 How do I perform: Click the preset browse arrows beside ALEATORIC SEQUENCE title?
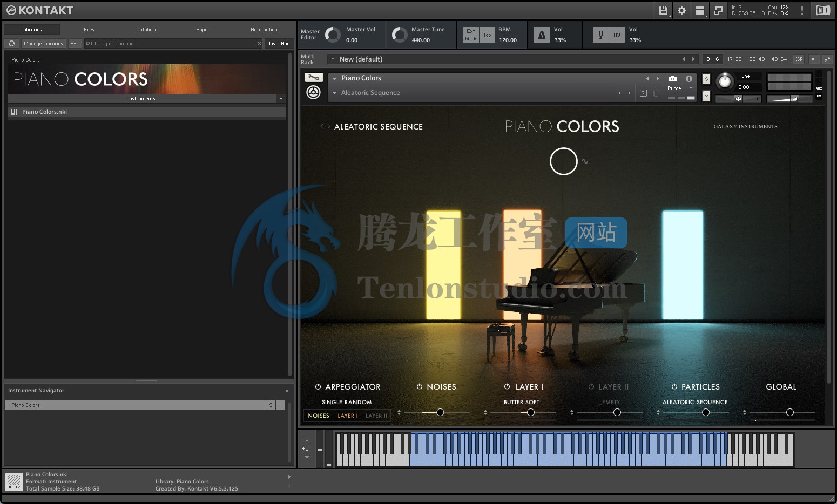click(325, 127)
